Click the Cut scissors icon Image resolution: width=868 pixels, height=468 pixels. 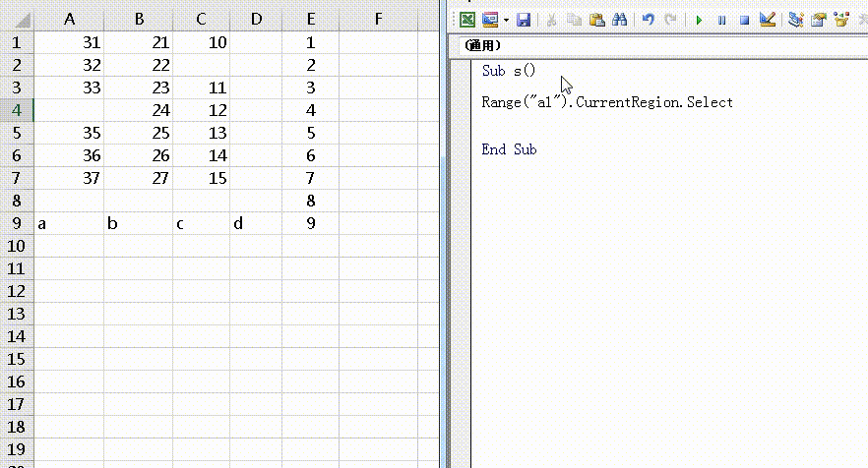coord(551,20)
